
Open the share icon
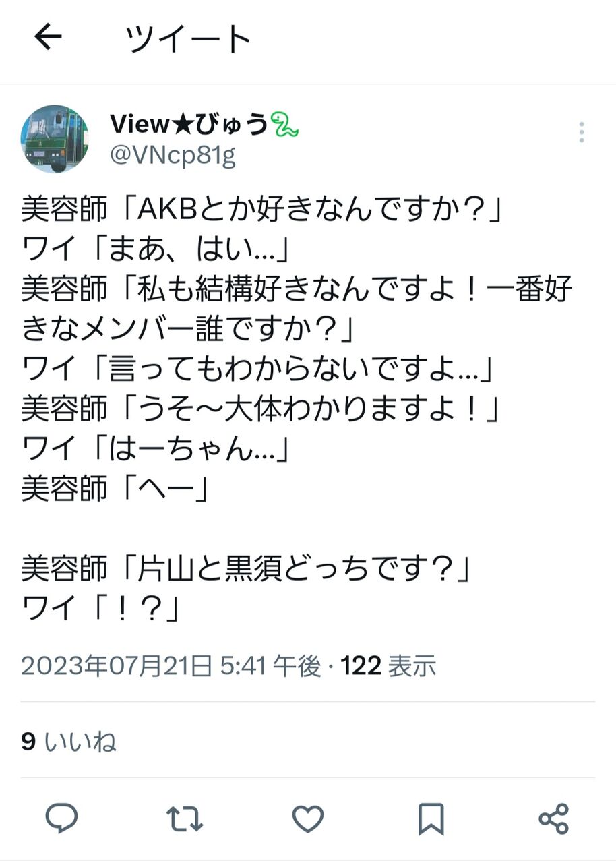[554, 819]
